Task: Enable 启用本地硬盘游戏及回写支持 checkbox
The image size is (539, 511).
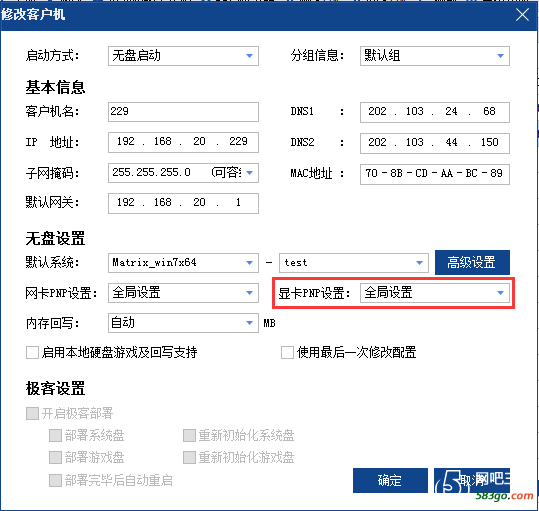Action: (32, 353)
